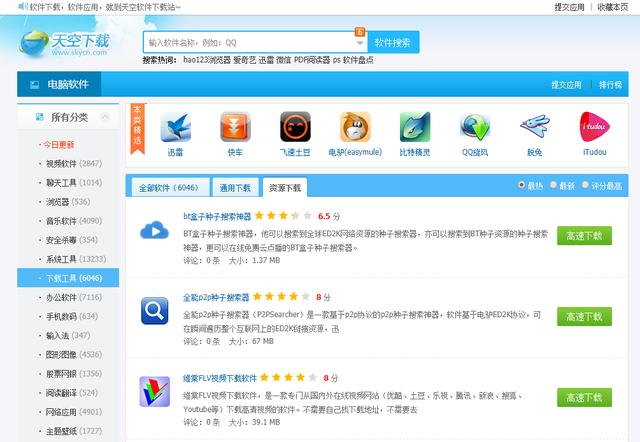Open the 系统工具 (13233) category
Screen dimensions: 640x442
pyautogui.click(x=76, y=259)
